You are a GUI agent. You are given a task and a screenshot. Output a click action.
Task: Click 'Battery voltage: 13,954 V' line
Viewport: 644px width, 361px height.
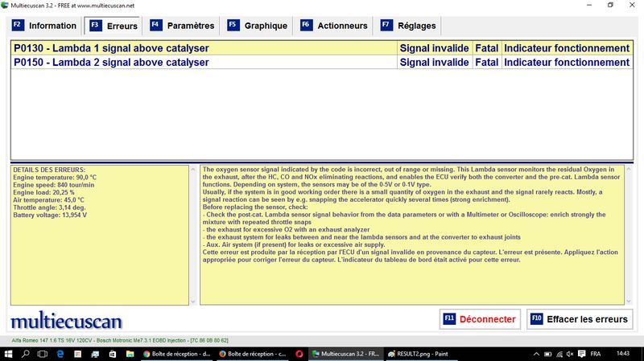50,215
